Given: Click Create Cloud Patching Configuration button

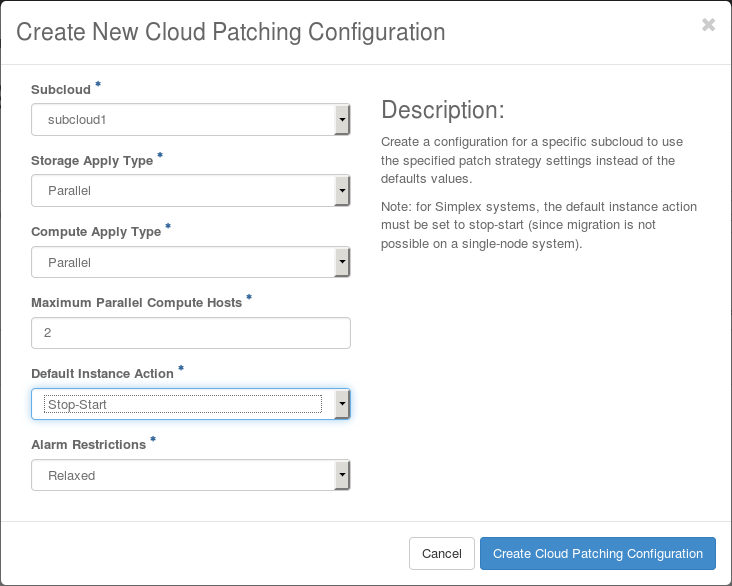Looking at the screenshot, I should point(597,553).
